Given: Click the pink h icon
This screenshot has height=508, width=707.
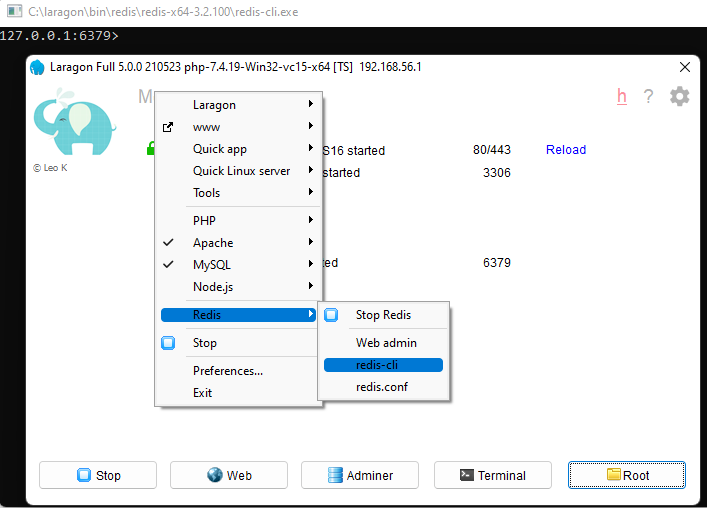Looking at the screenshot, I should pos(622,96).
